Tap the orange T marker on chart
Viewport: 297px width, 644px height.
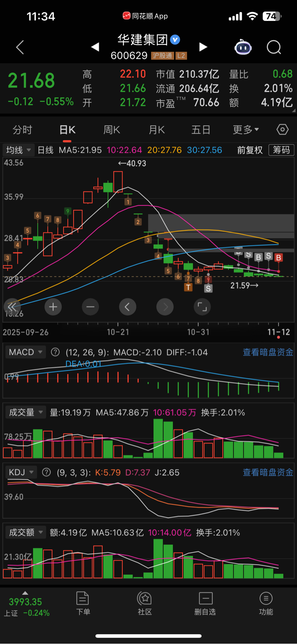coord(188,287)
